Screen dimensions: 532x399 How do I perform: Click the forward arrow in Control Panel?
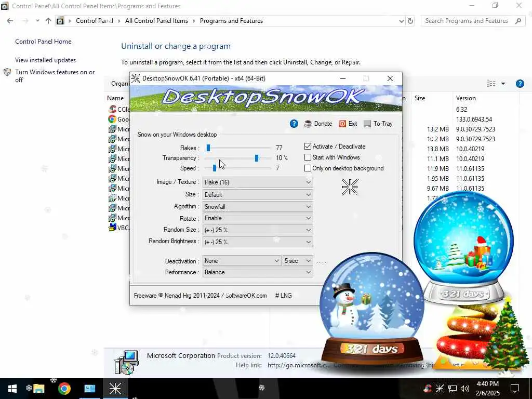(x=25, y=21)
